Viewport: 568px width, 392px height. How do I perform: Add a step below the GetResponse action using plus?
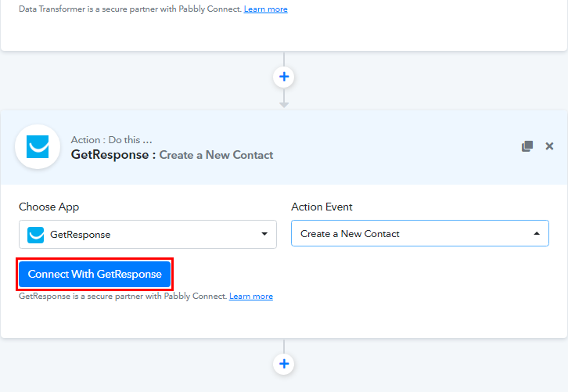click(284, 364)
